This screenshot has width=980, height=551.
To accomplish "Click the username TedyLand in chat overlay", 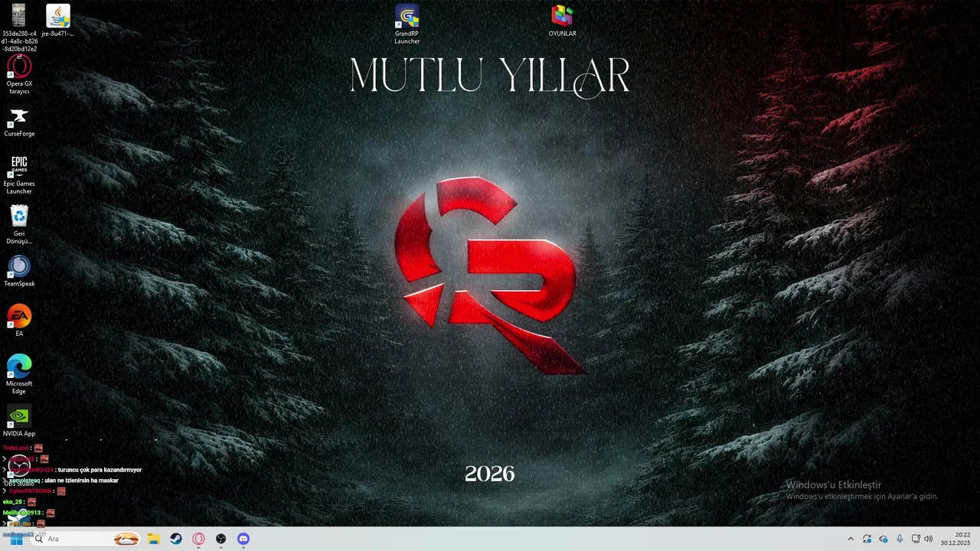I will [x=15, y=448].
